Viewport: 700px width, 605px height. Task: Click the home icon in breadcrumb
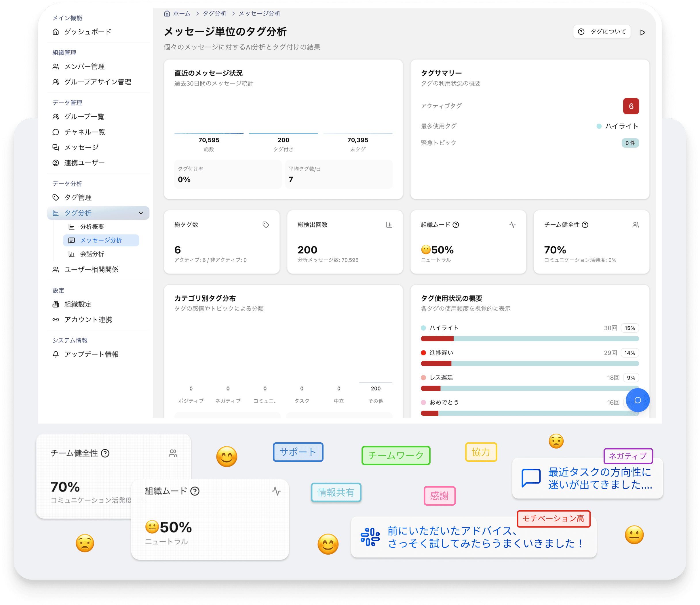tap(167, 14)
